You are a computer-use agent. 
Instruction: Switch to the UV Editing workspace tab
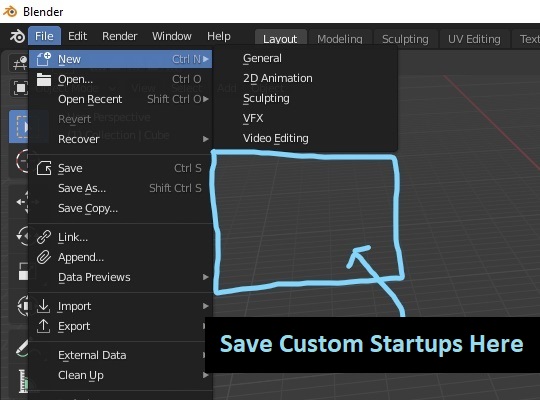point(474,39)
